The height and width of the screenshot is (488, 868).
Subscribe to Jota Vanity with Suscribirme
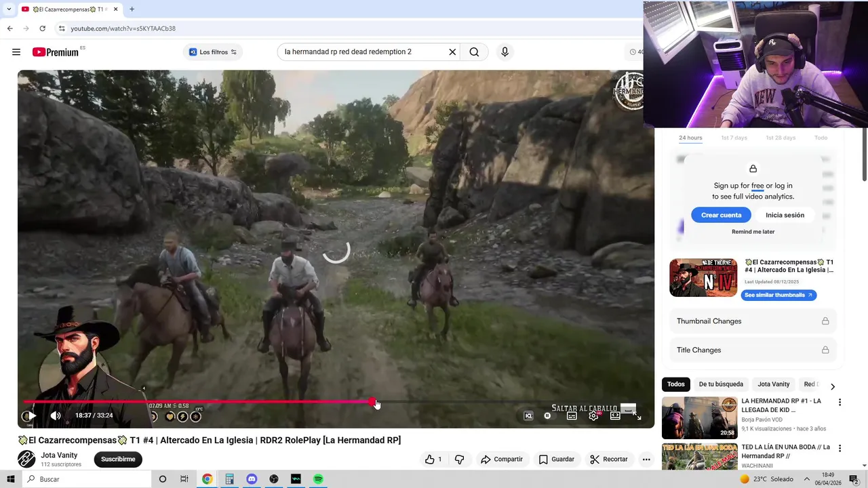[x=118, y=460]
